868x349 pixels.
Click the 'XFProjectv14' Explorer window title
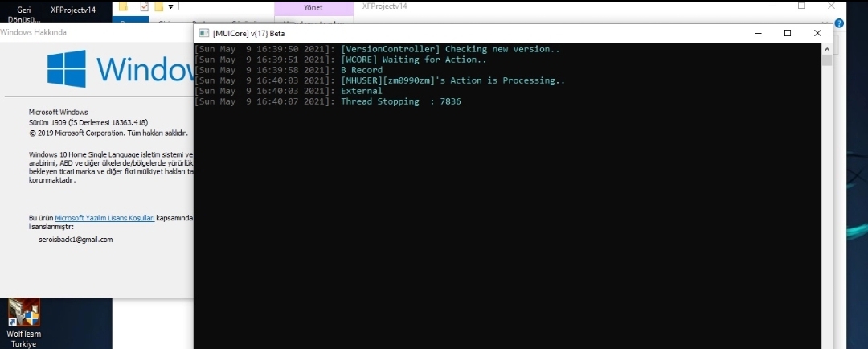click(x=385, y=6)
